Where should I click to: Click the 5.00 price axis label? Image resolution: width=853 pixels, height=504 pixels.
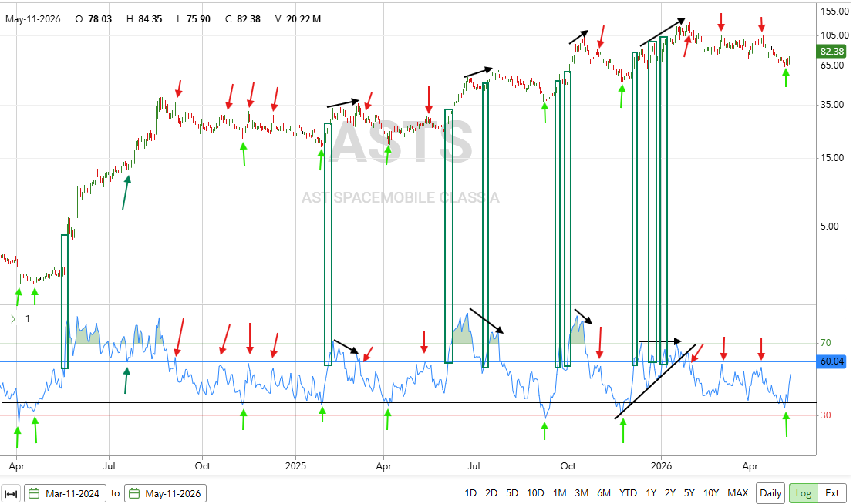830,227
